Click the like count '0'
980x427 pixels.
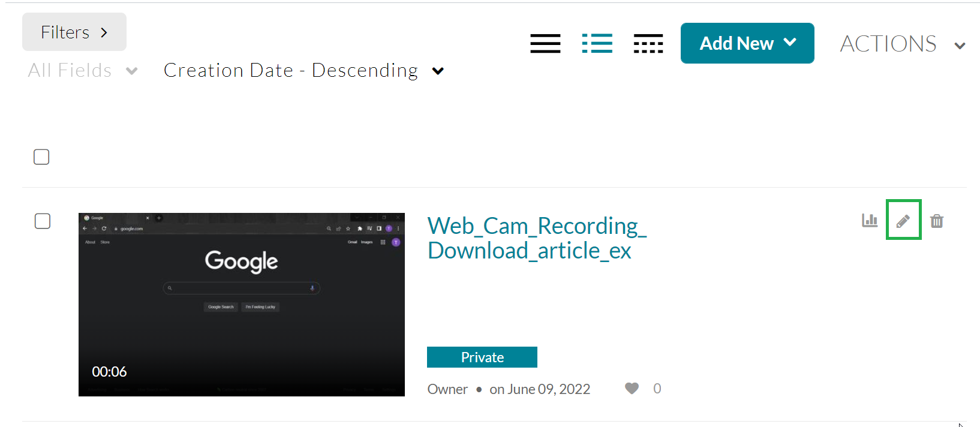[657, 389]
